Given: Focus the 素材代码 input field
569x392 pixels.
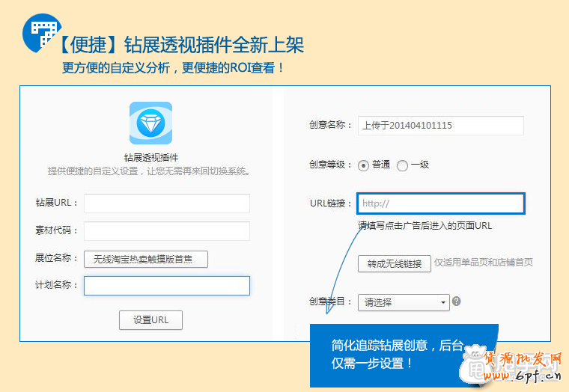Looking at the screenshot, I should 167,231.
